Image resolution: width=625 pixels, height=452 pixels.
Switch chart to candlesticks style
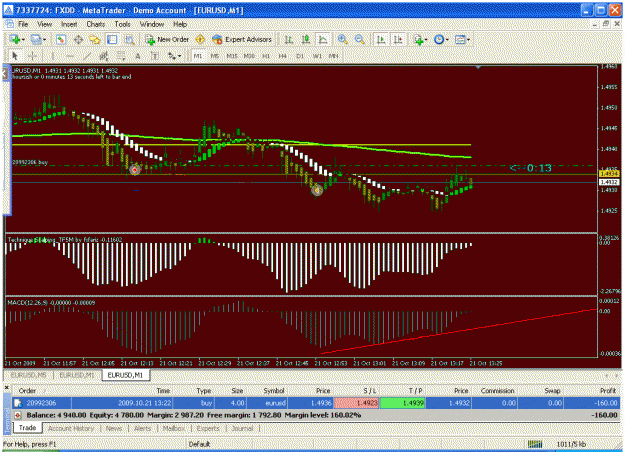[306, 39]
